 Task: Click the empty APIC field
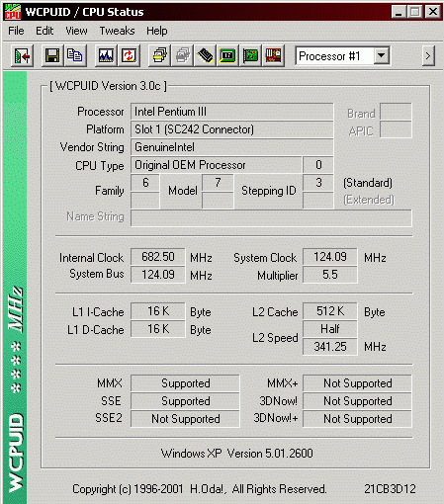click(x=396, y=129)
